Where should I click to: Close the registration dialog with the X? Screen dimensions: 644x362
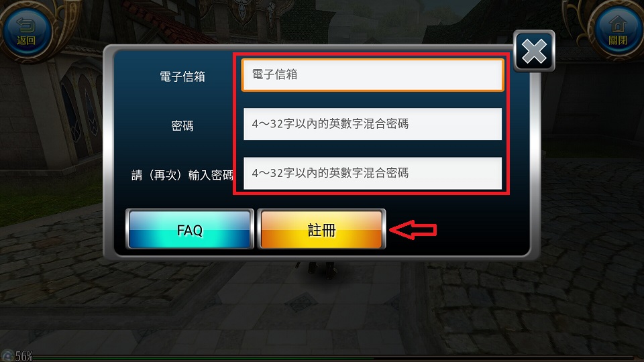pos(534,52)
